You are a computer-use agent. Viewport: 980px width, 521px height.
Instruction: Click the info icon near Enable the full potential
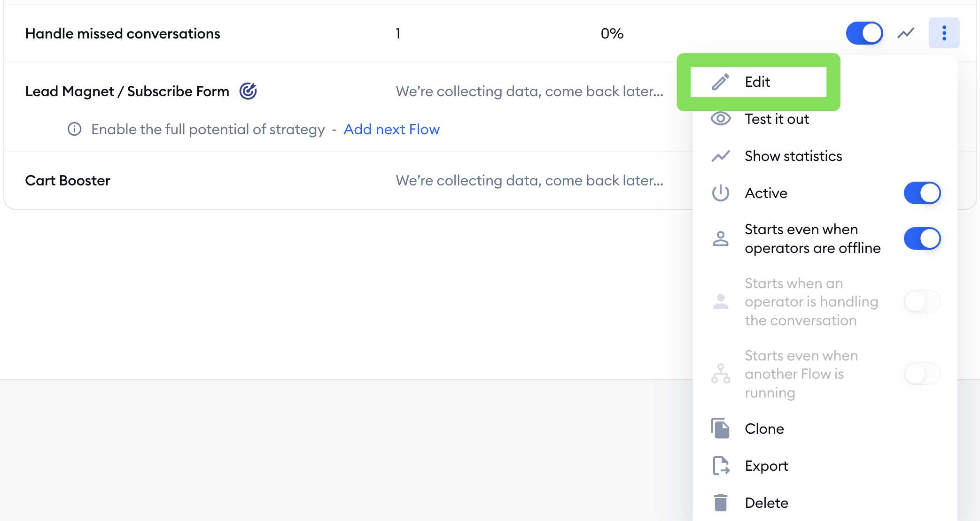click(74, 129)
